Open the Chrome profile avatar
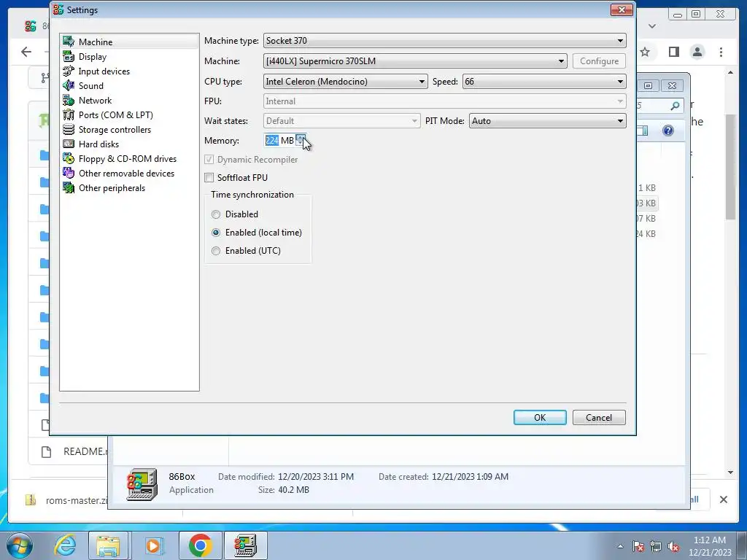 [x=697, y=52]
